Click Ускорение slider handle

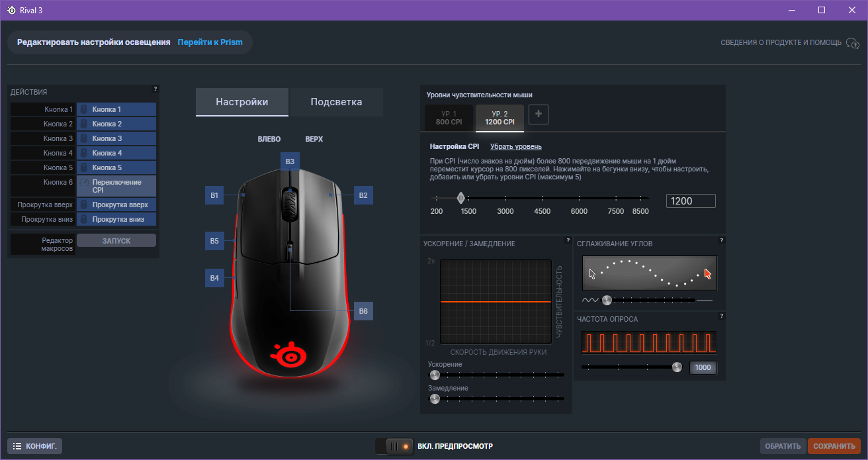coord(435,375)
